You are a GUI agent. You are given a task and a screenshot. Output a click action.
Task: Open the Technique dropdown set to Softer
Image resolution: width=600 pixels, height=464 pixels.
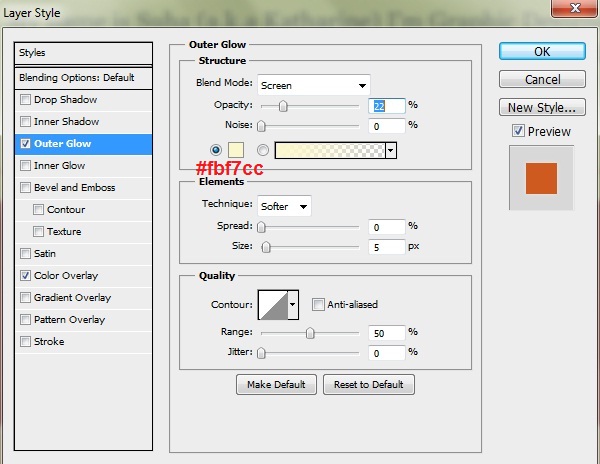(284, 206)
